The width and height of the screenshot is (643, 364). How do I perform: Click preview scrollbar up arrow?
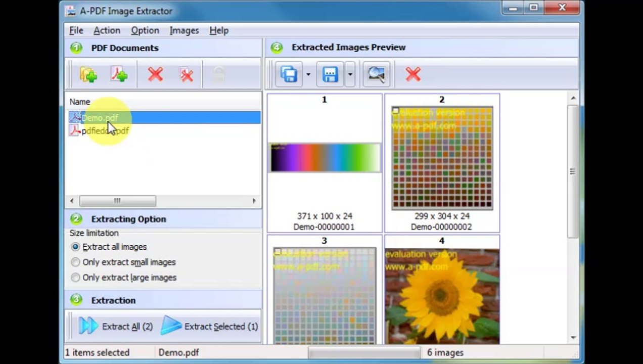pyautogui.click(x=573, y=98)
